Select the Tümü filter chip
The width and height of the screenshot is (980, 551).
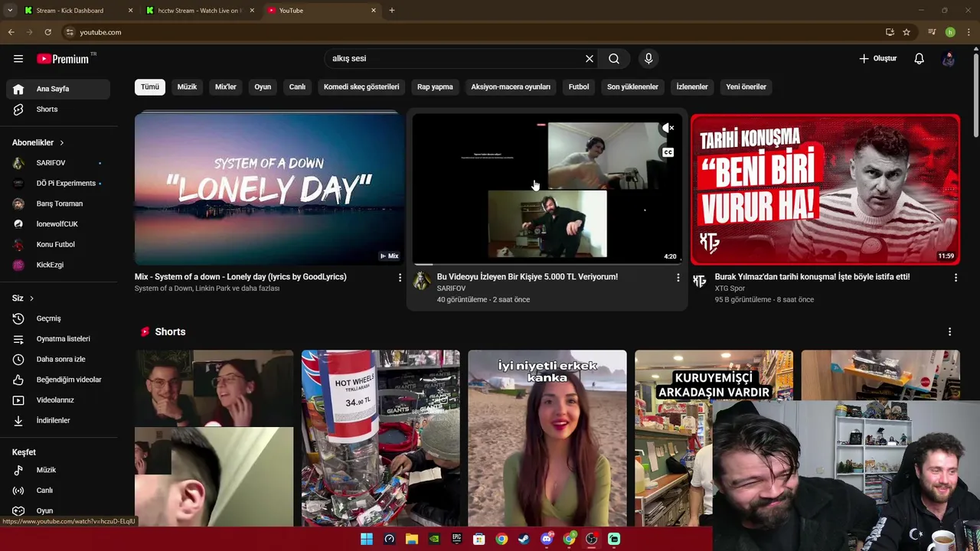pos(150,86)
